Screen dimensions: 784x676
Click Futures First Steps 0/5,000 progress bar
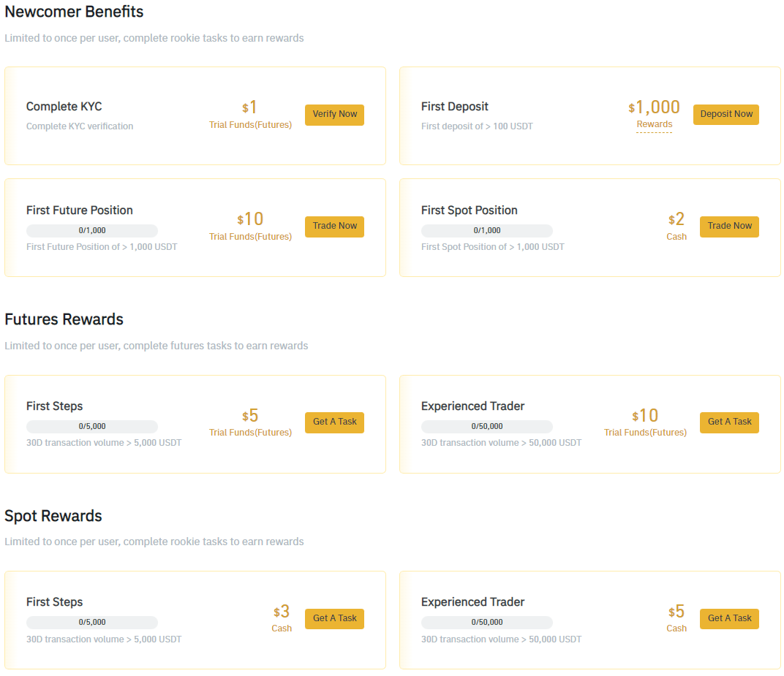pos(92,426)
